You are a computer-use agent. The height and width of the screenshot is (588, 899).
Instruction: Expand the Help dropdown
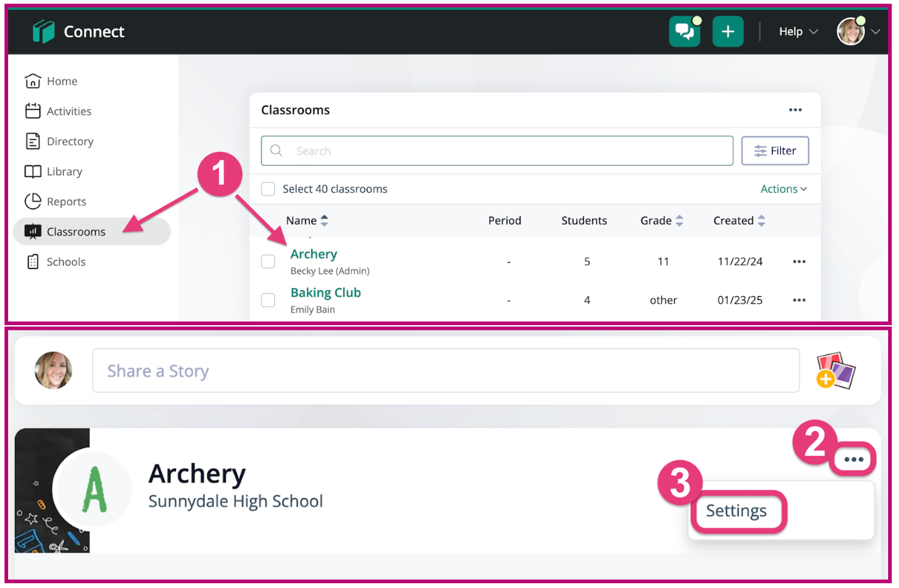(x=798, y=32)
